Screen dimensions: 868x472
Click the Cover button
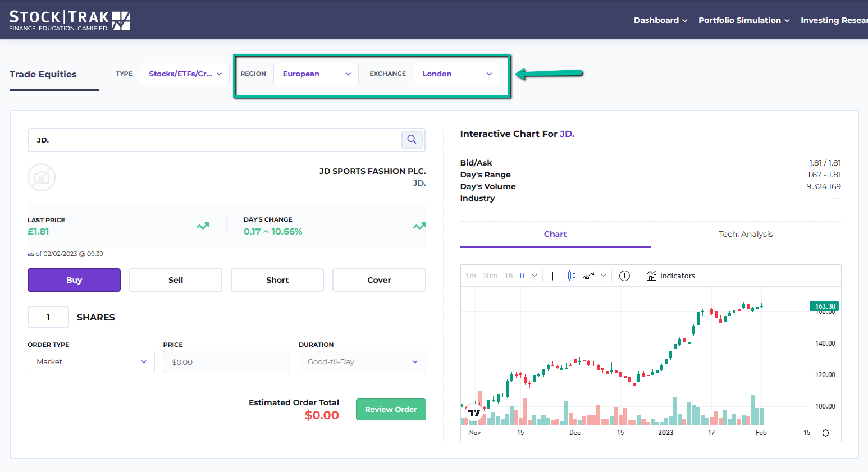pos(379,280)
